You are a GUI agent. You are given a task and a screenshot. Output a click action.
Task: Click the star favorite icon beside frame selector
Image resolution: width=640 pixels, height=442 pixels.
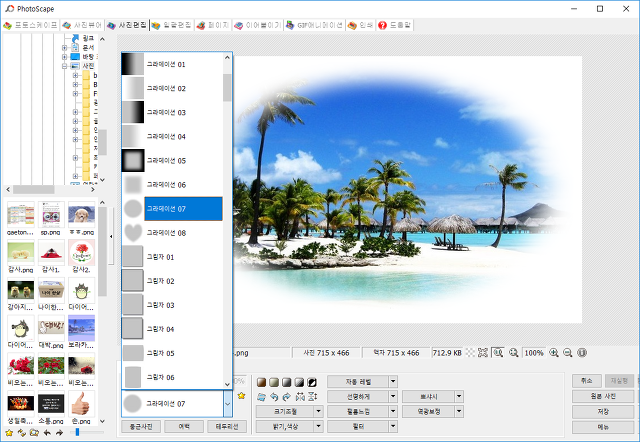pyautogui.click(x=241, y=395)
